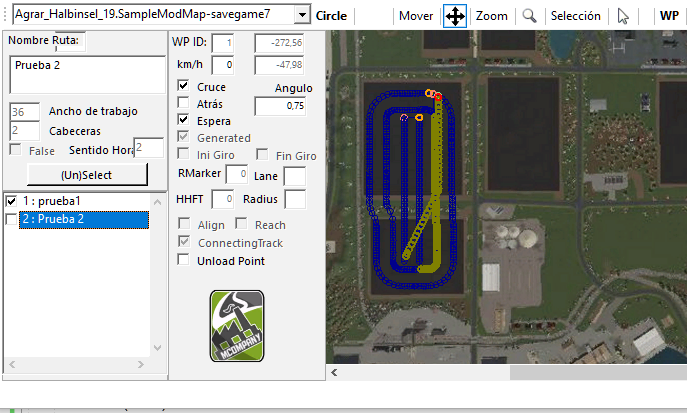Click the WP toolbar item
687x413 pixels.
coord(669,16)
